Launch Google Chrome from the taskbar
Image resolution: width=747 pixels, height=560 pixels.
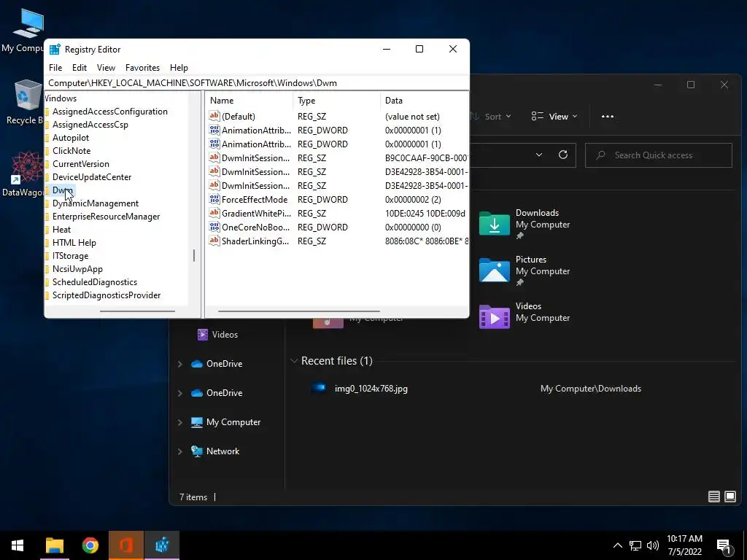click(90, 545)
